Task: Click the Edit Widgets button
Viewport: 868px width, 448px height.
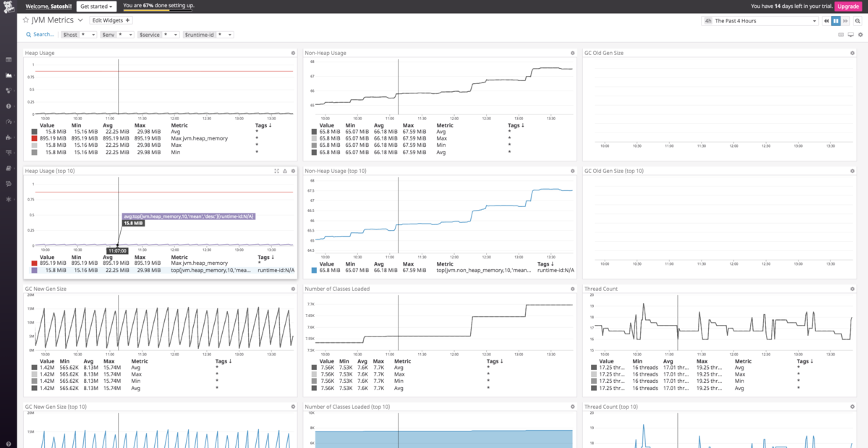Action: [111, 20]
